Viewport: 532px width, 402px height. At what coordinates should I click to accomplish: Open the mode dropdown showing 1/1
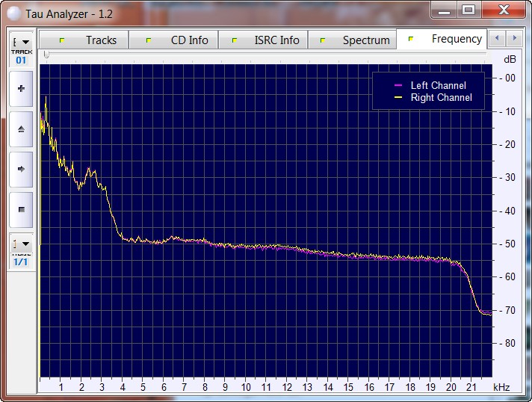(21, 244)
